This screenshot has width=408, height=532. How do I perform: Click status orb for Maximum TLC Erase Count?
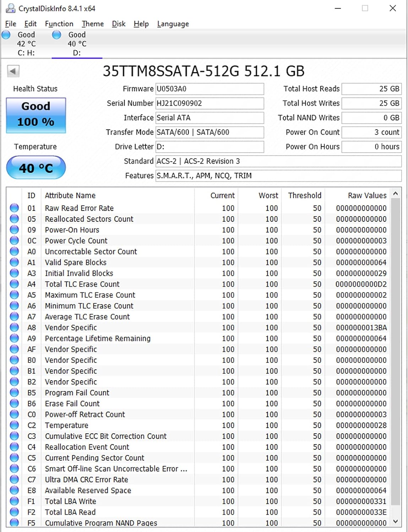click(14, 295)
